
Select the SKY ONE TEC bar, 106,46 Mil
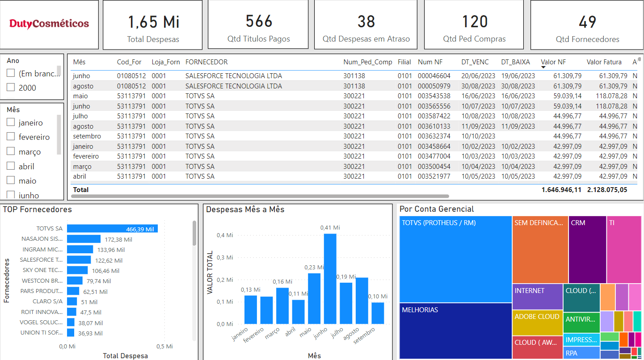77,270
